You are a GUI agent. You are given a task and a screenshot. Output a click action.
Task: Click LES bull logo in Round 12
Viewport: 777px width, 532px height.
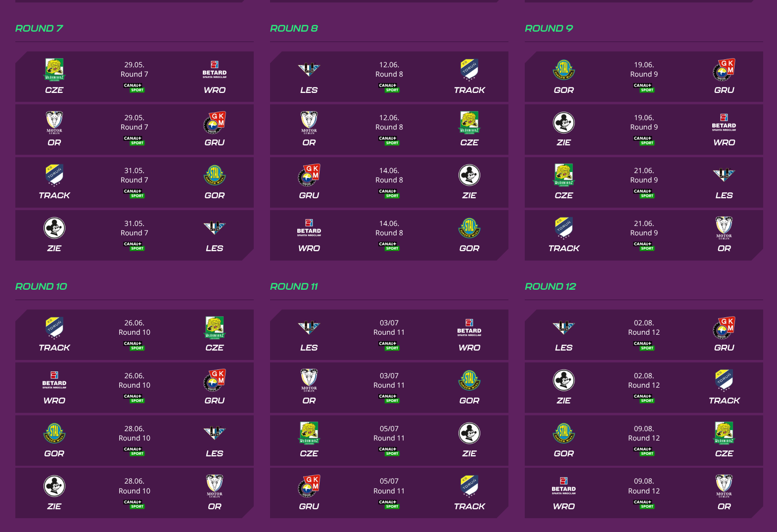[564, 327]
